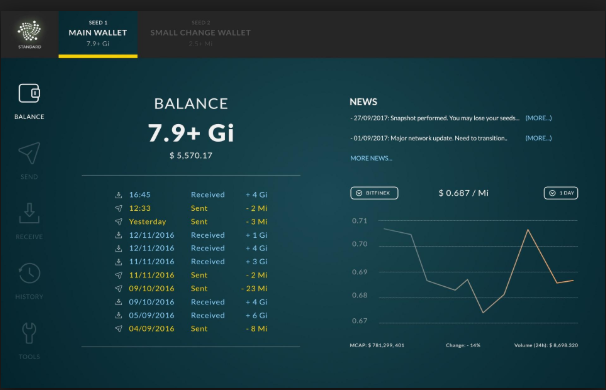606x390 pixels.
Task: Click the received icon beside + 1 Gi
Action: click(x=119, y=235)
